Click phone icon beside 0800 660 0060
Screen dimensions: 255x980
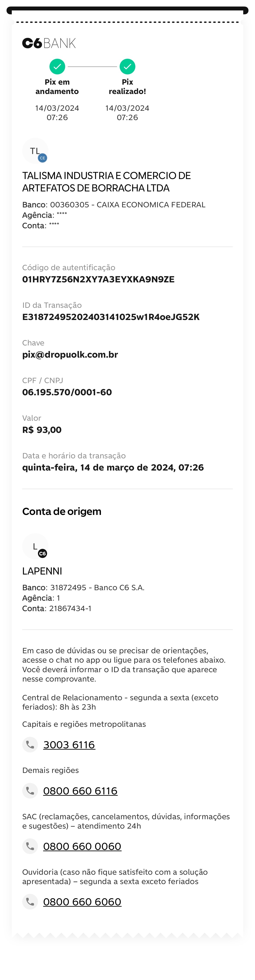tap(30, 846)
